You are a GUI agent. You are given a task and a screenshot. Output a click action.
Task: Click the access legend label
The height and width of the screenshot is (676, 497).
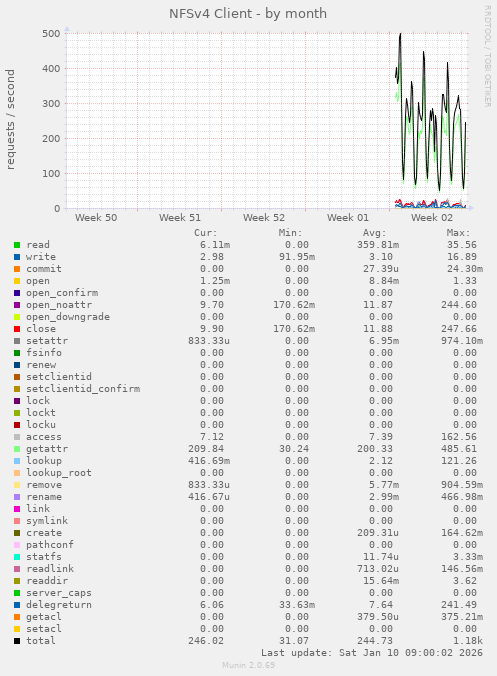[x=44, y=437]
